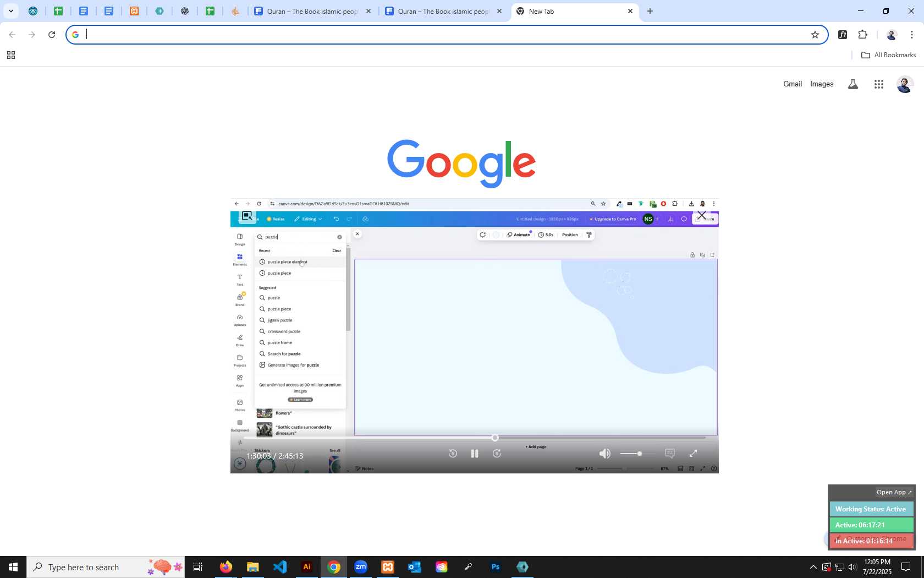This screenshot has height=578, width=924.
Task: Open Visual Studio Code from taskbar
Action: (x=280, y=567)
